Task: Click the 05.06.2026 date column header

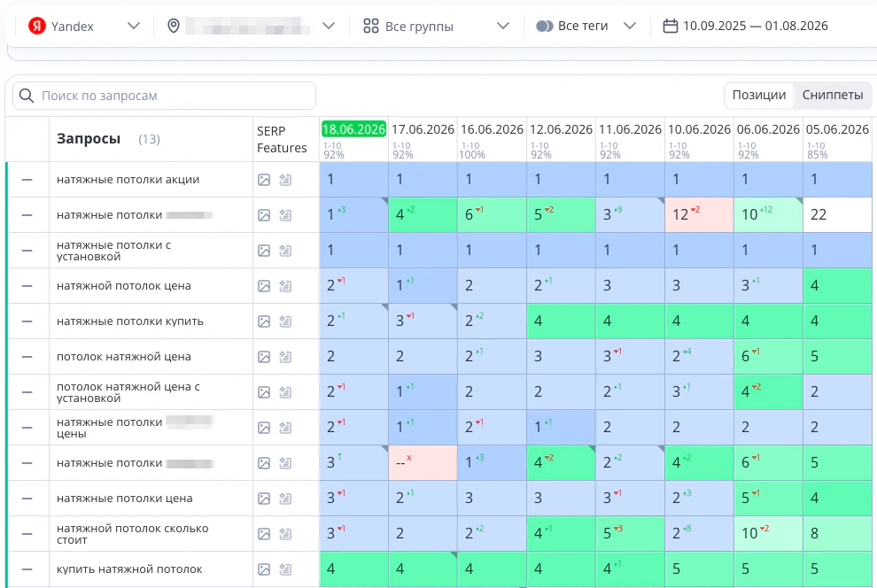Action: 837,129
